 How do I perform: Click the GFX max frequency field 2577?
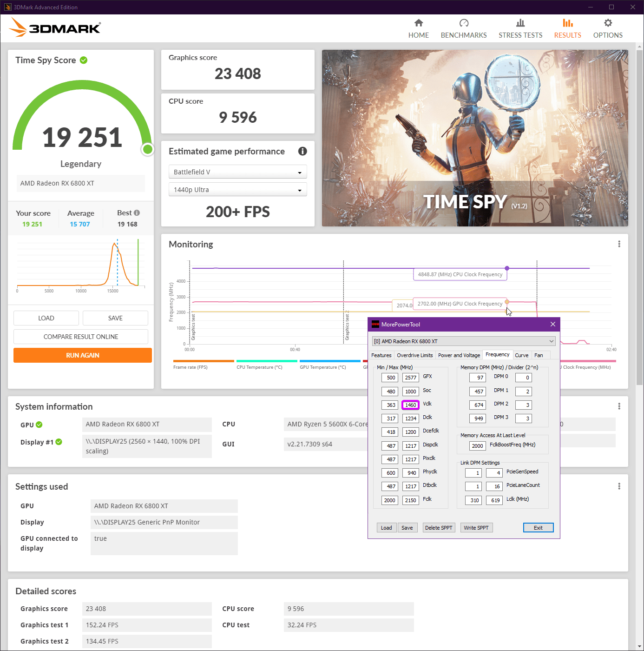[x=411, y=378]
